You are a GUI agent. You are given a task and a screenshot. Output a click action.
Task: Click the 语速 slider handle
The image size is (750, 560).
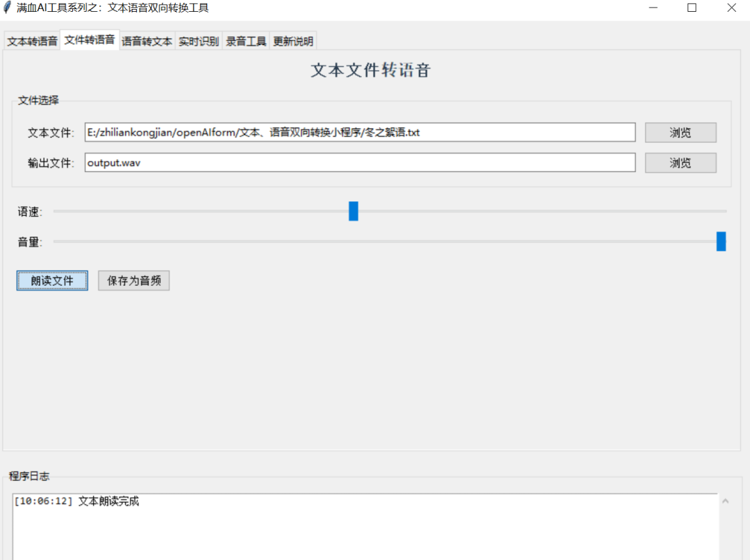353,211
